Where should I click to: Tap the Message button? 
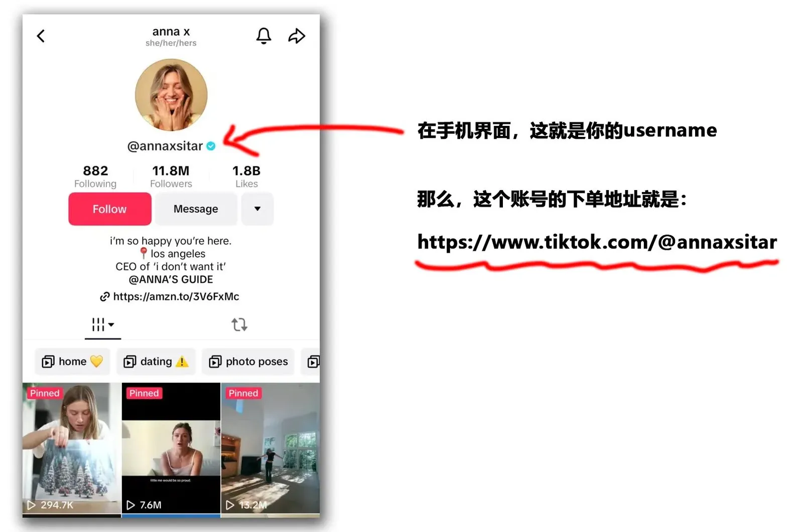pos(196,209)
